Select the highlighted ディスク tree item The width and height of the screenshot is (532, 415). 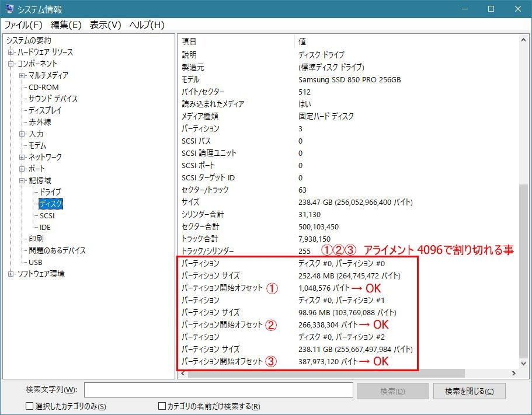51,204
